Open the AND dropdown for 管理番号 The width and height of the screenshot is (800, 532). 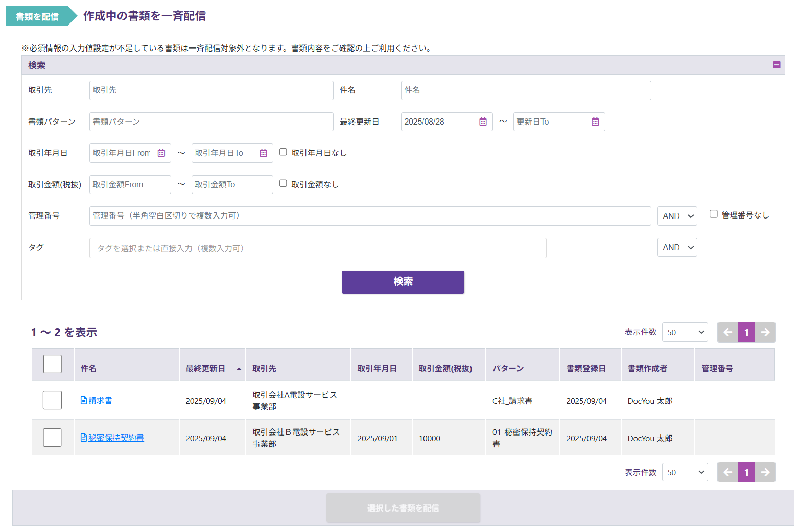[x=677, y=216]
